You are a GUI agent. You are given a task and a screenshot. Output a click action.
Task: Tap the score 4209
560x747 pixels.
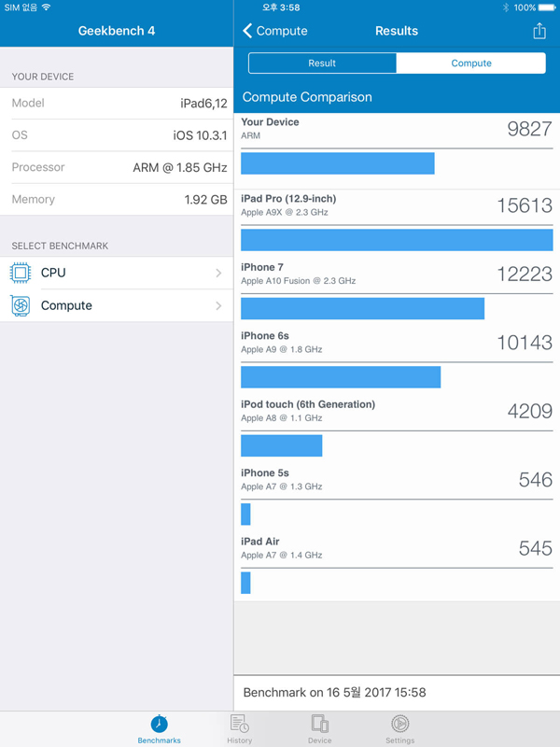coord(529,411)
